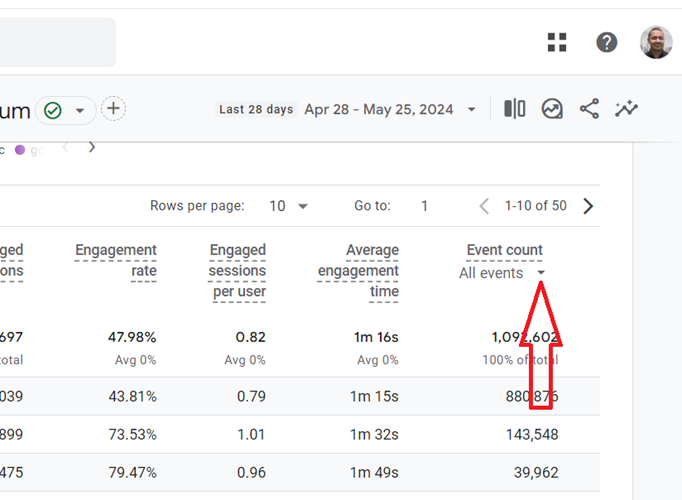This screenshot has height=500, width=682.
Task: Click total engagement rate 47.98%
Action: tap(132, 337)
